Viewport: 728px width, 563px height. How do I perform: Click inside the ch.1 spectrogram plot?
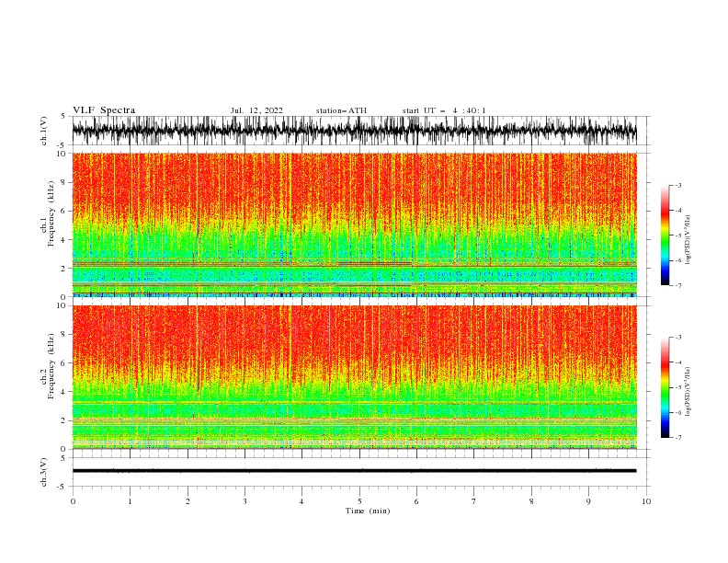coord(354,224)
